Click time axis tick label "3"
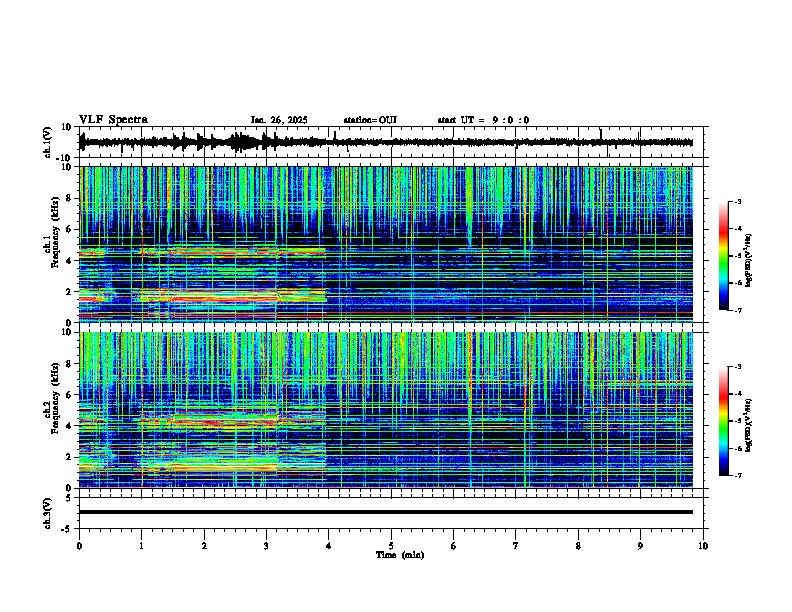Image resolution: width=792 pixels, height=612 pixels. 266,546
